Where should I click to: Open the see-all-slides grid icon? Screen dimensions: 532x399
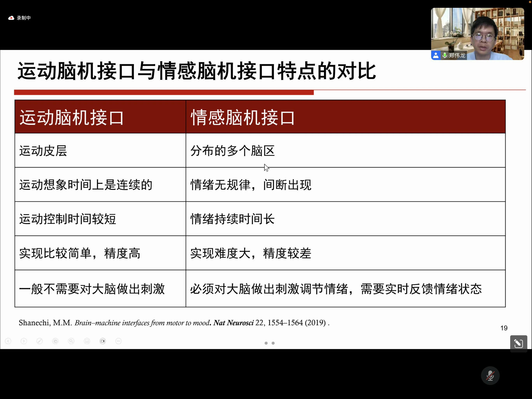[x=55, y=341]
